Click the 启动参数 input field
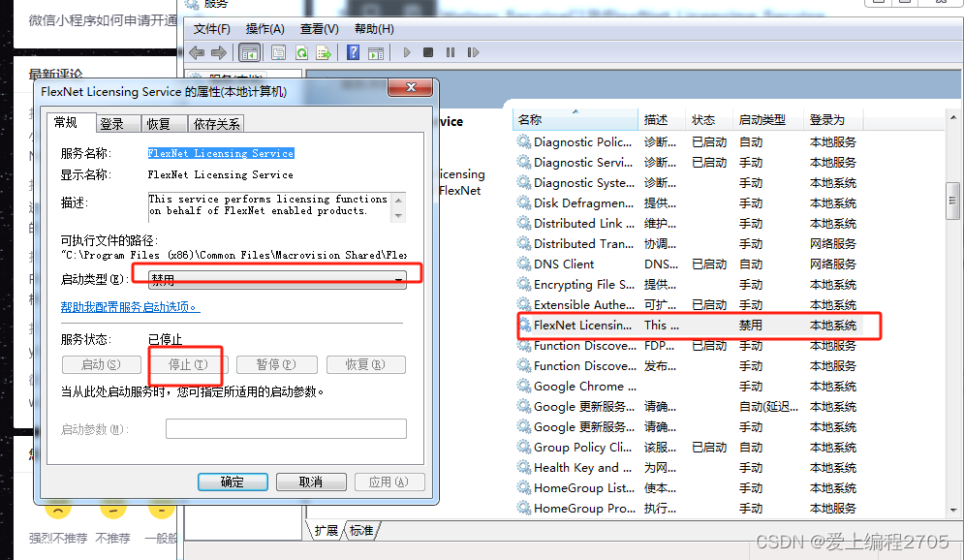Image resolution: width=964 pixels, height=560 pixels. [x=286, y=428]
